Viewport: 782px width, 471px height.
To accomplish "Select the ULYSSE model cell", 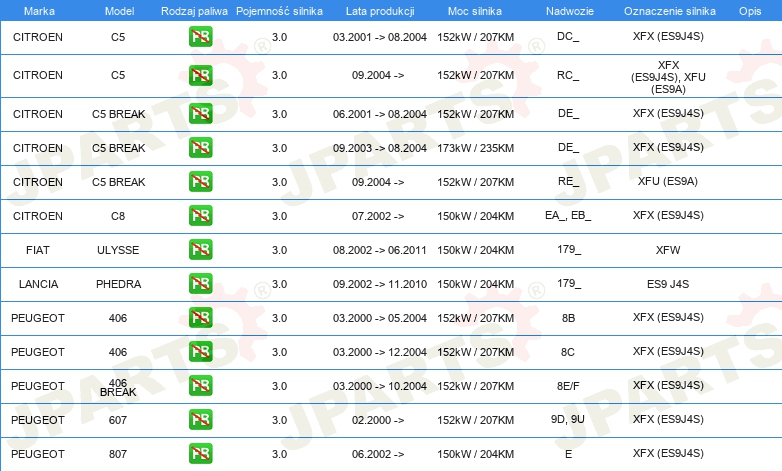I will click(118, 250).
